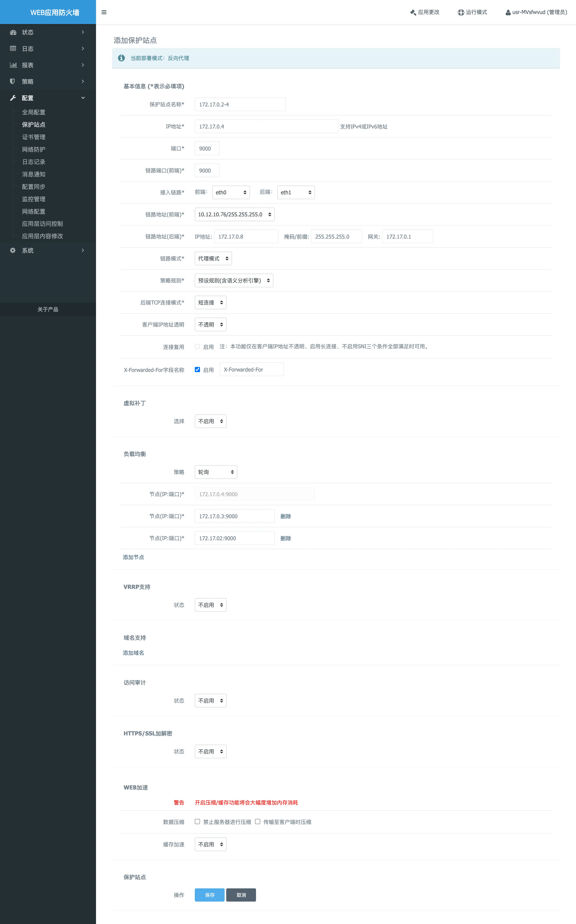The width and height of the screenshot is (576, 924).
Task: Click the 保存 button
Action: [x=210, y=895]
